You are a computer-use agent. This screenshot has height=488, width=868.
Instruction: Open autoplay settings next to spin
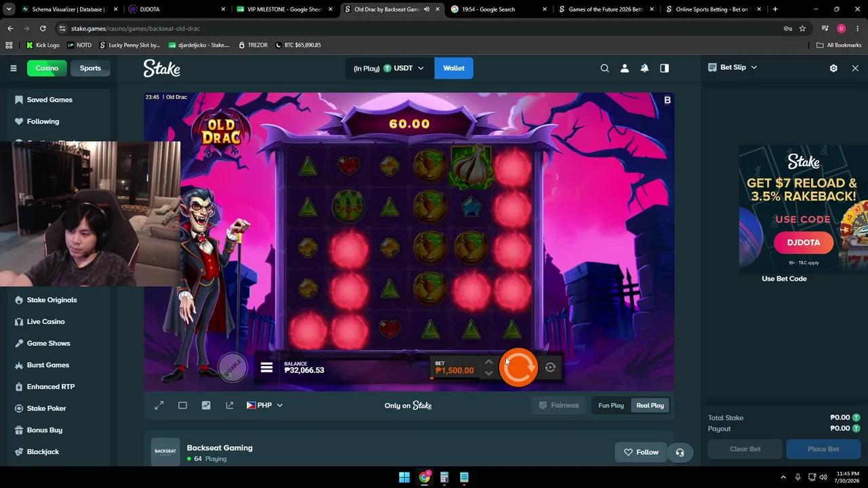(x=550, y=367)
